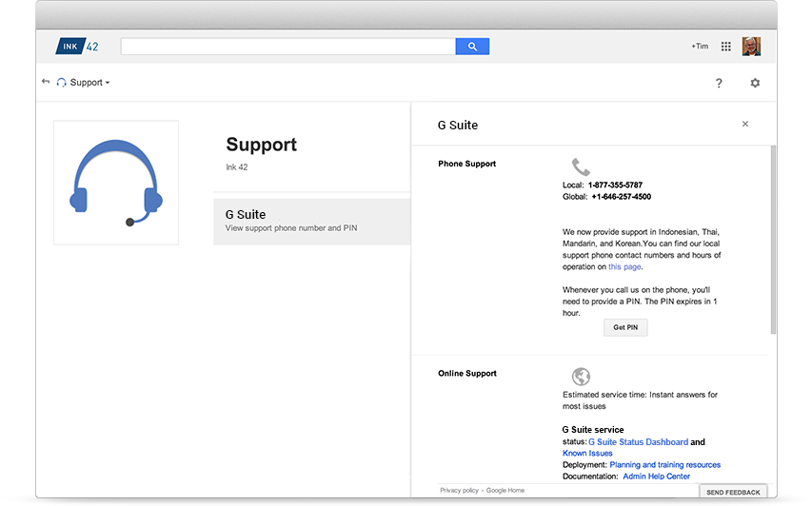The height and width of the screenshot is (506, 812).
Task: Open the Known Issues link
Action: [587, 454]
